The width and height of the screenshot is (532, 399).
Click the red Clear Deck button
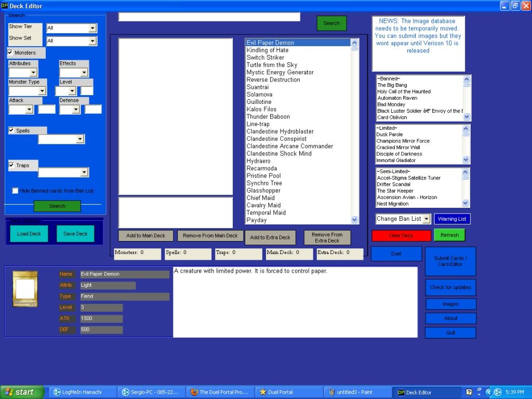tap(401, 236)
